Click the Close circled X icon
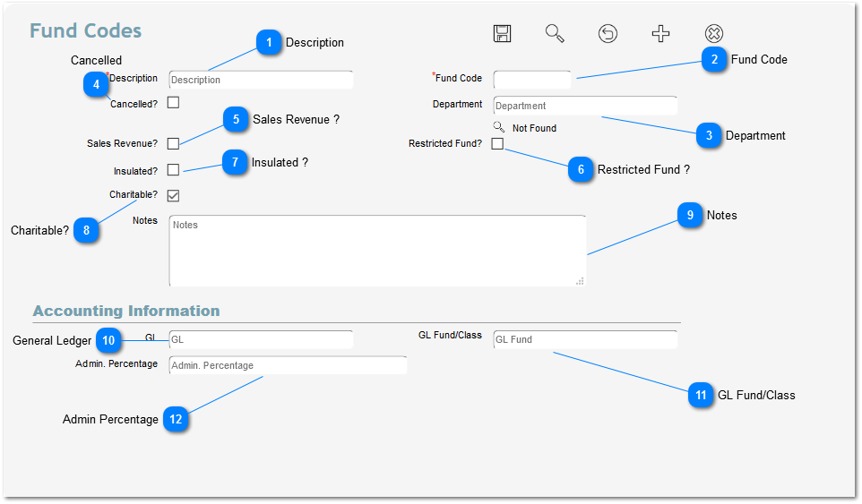 coord(713,34)
